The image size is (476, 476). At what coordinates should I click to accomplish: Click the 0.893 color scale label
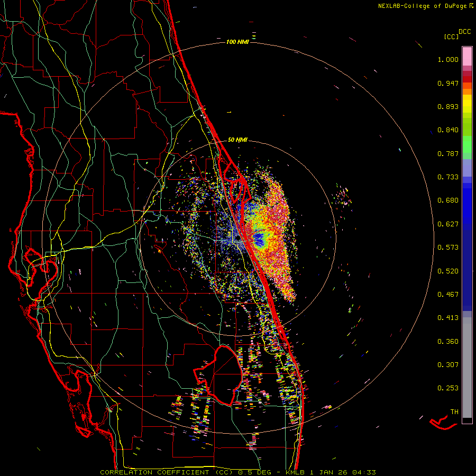coord(448,106)
